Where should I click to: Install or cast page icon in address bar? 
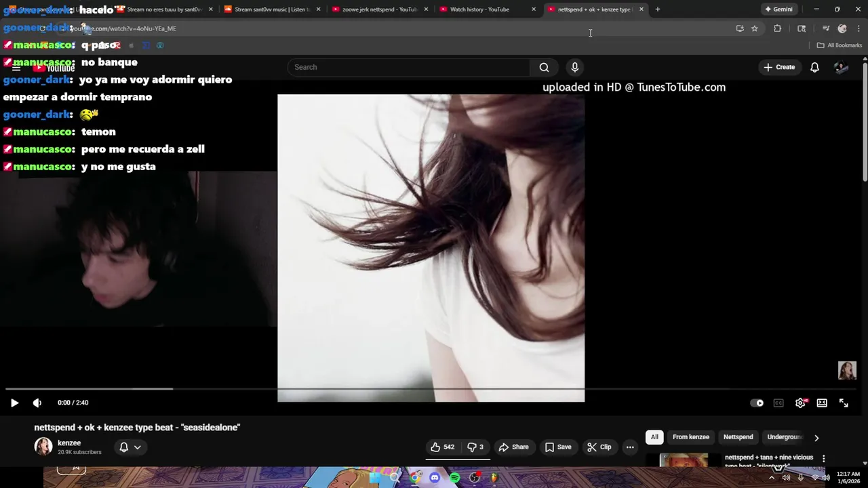pyautogui.click(x=740, y=28)
